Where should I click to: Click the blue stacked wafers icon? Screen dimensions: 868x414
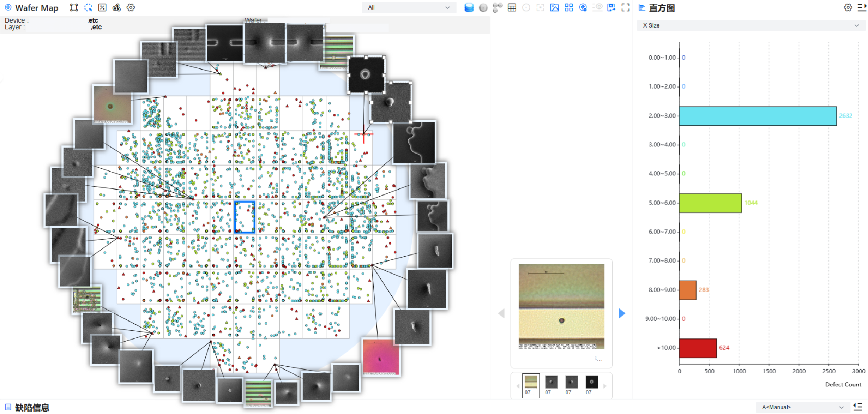[469, 8]
